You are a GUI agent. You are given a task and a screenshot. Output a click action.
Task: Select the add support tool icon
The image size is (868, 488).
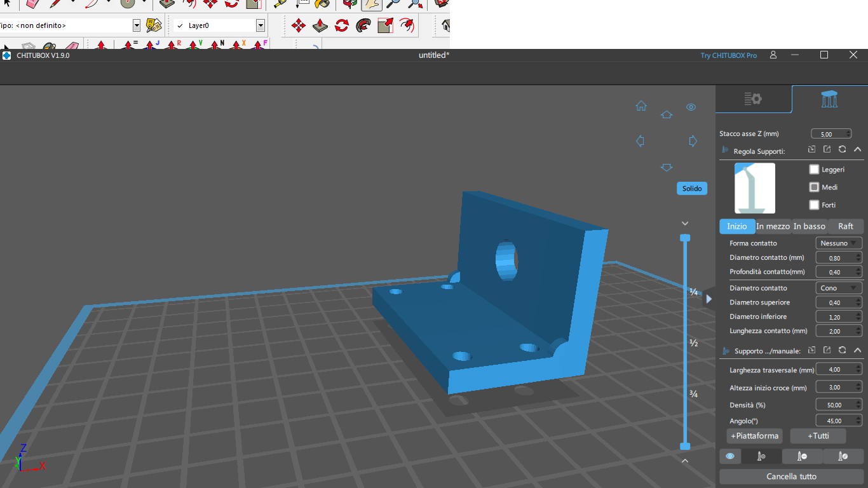tap(761, 456)
